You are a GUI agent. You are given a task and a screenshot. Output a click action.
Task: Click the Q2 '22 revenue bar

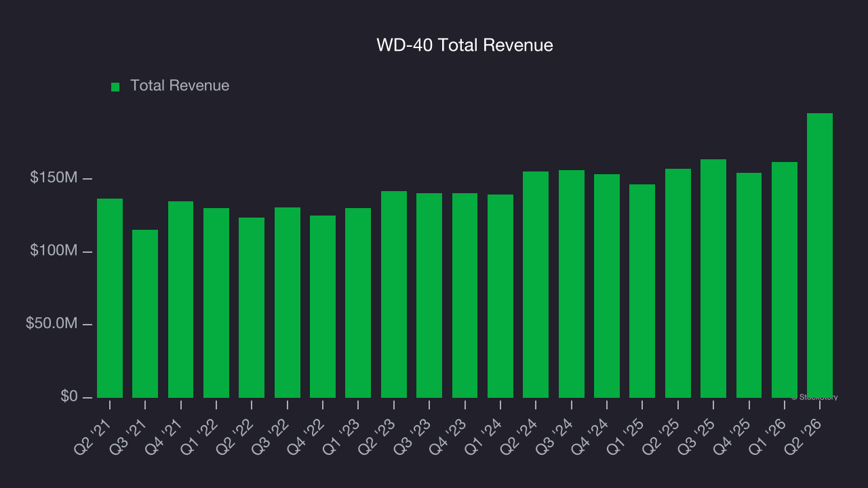tap(252, 308)
